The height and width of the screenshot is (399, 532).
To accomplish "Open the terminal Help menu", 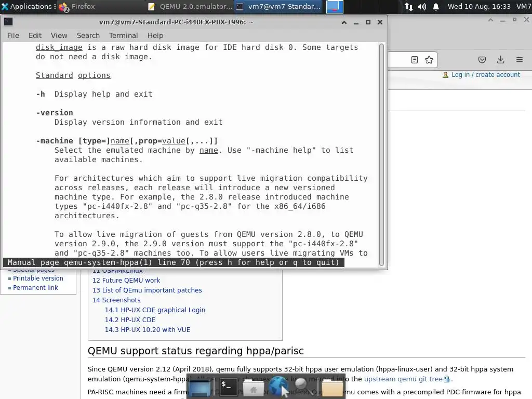I will pos(155,35).
